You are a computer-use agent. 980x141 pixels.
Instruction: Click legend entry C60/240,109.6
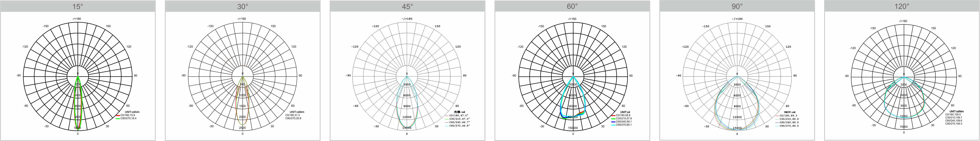point(954,120)
